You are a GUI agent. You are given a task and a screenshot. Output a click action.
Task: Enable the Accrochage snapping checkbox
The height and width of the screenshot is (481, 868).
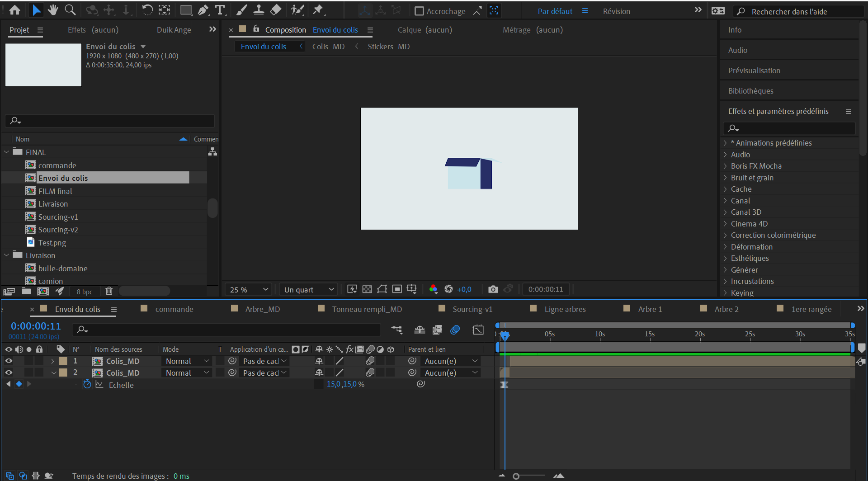click(x=419, y=11)
